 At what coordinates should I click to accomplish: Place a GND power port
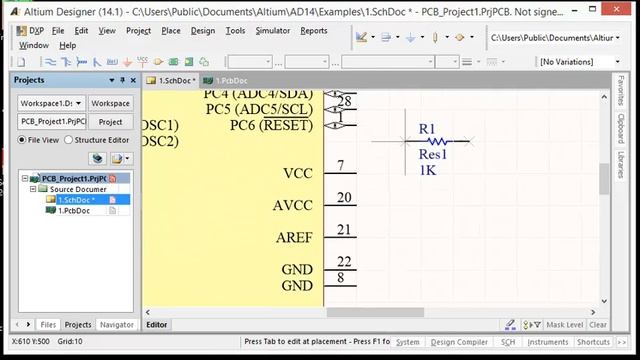click(127, 62)
